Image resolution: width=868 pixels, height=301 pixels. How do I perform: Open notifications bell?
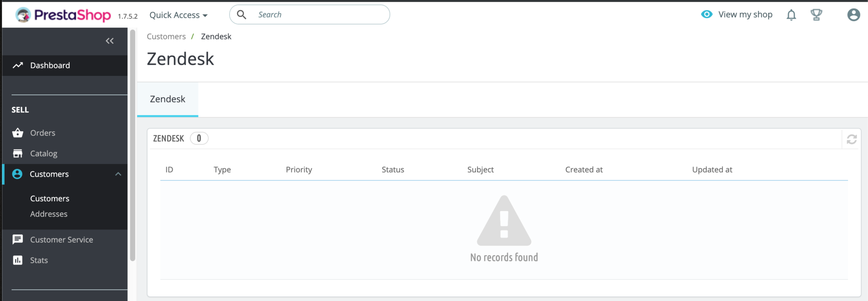point(791,15)
